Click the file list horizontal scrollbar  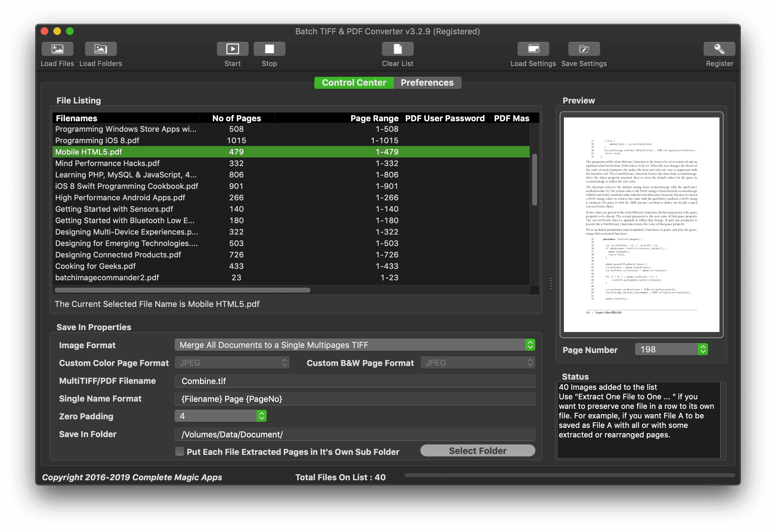pyautogui.click(x=182, y=290)
